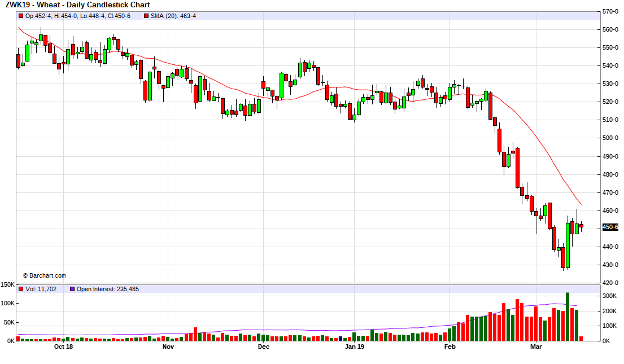Select the Oct 18 date axis label
Screen dimensions: 624x364
[x=63, y=347]
